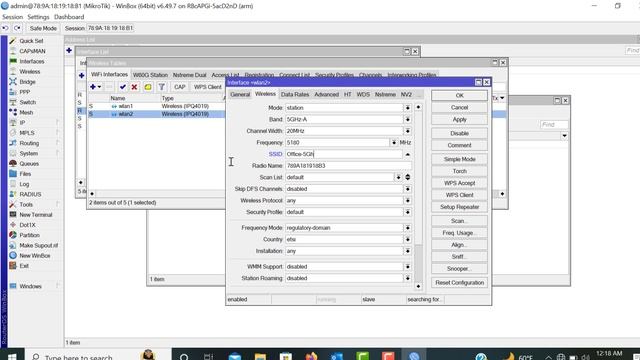
Task: Open Dashboard menu
Action: tap(69, 17)
